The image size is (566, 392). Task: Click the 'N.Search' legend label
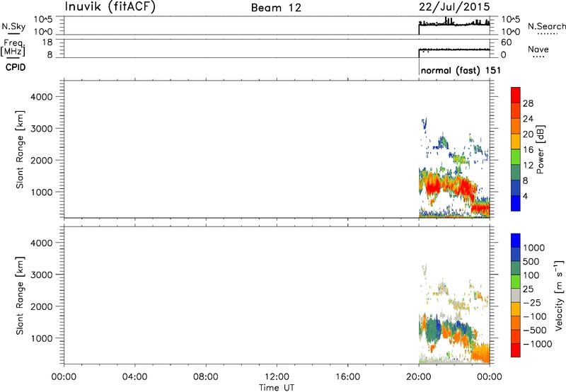pyautogui.click(x=546, y=26)
